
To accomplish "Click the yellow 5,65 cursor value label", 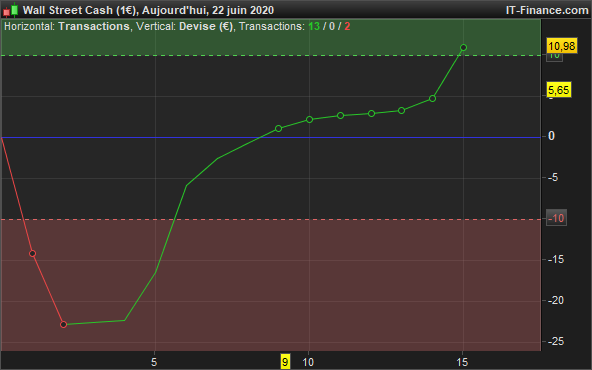I will tap(559, 90).
